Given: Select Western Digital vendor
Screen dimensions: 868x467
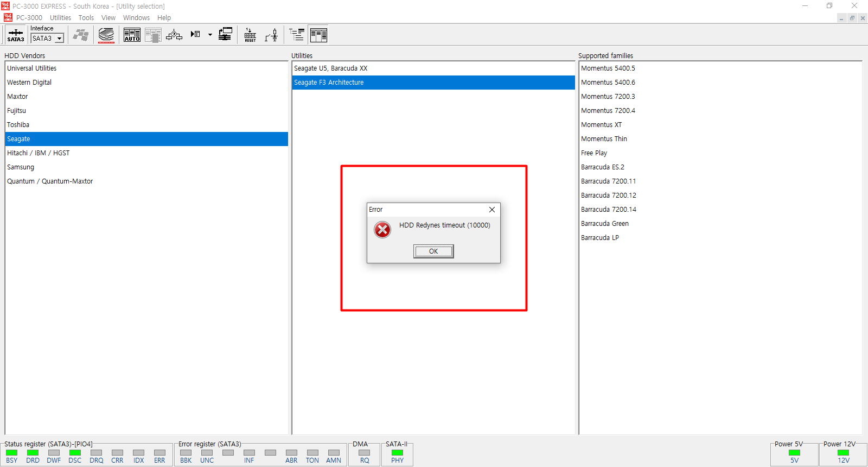Looking at the screenshot, I should pos(146,83).
